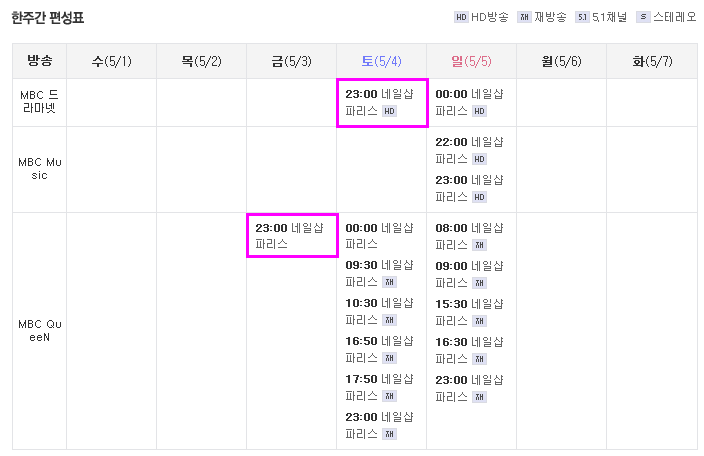Open Sunday 00:00 네일샵 파리스 on MBC 드라마넷
Viewport: 704px width, 456px height.
click(469, 102)
